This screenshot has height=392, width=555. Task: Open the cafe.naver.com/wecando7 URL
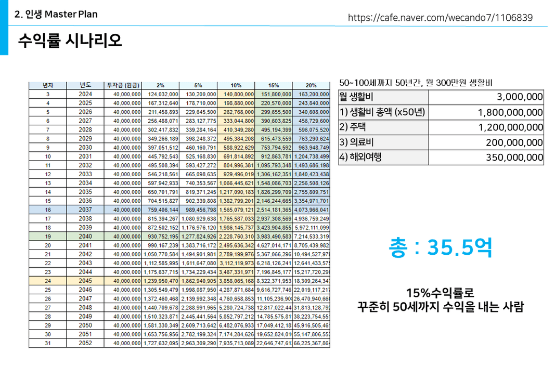click(440, 18)
